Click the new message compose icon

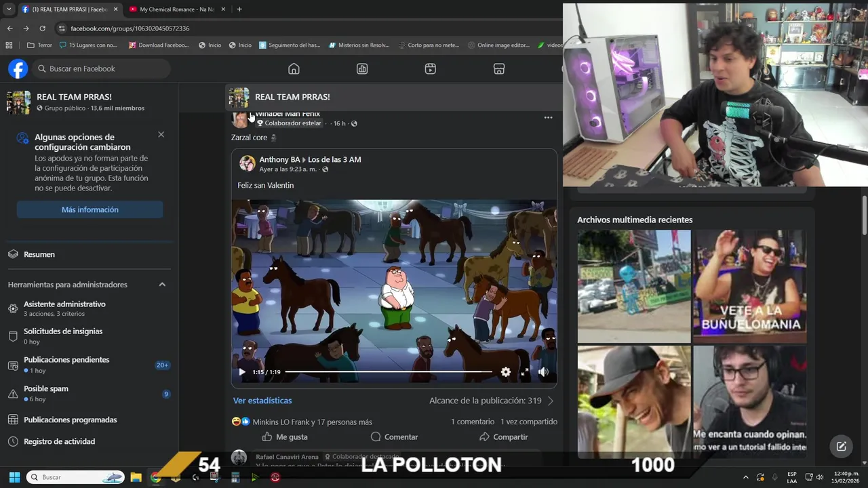point(841,446)
